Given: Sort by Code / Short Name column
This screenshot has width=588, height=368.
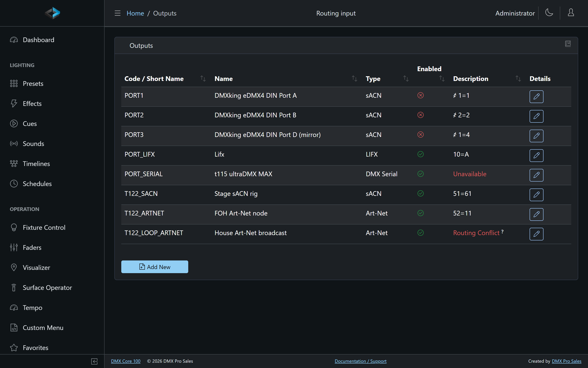Looking at the screenshot, I should [x=203, y=79].
